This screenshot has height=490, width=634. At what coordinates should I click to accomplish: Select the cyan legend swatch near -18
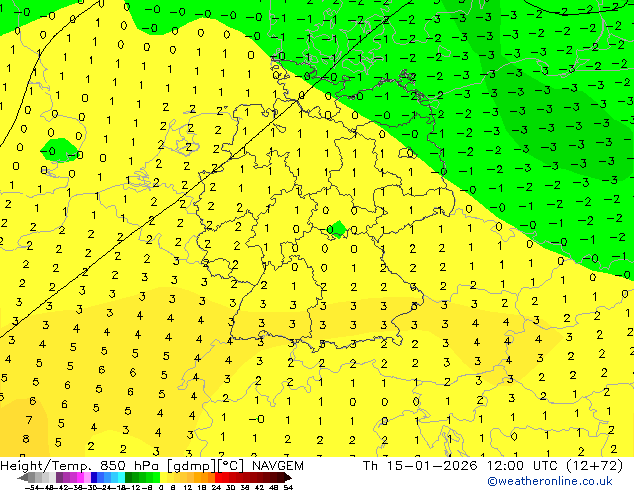(x=121, y=477)
